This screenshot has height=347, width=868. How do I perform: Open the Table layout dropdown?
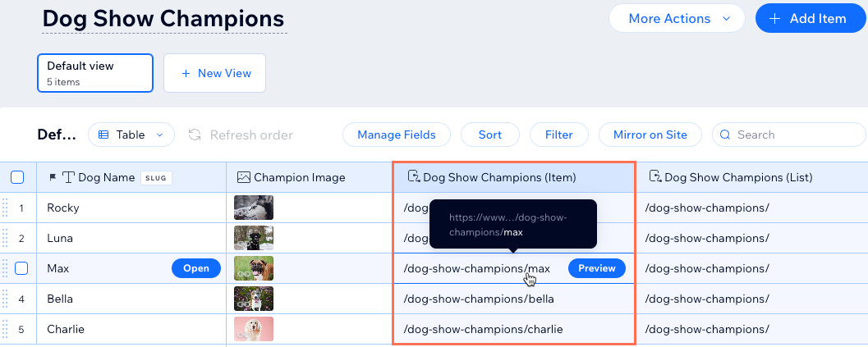[x=131, y=135]
